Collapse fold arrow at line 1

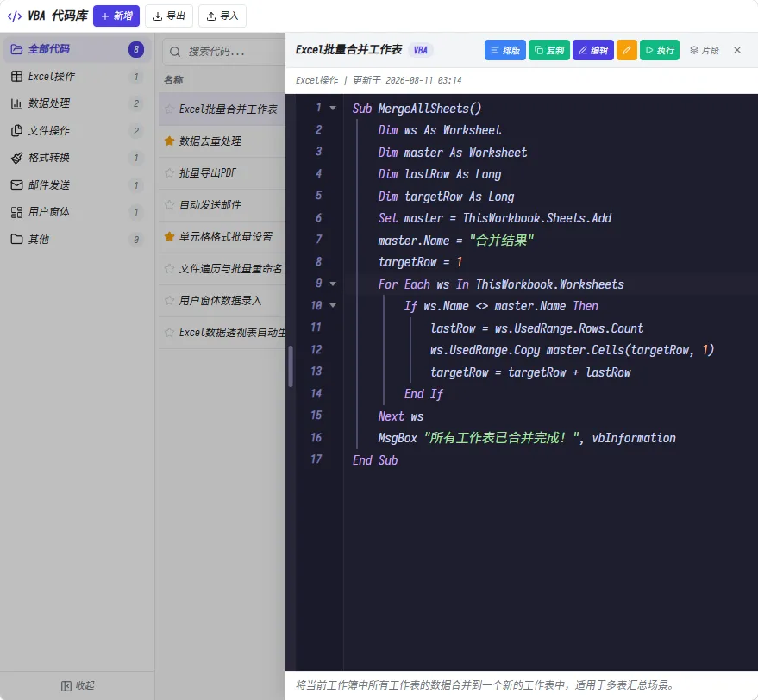333,109
